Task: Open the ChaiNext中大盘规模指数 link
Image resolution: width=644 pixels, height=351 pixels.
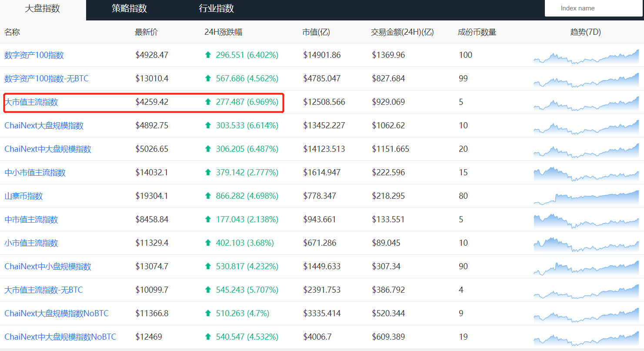Action: pos(48,149)
